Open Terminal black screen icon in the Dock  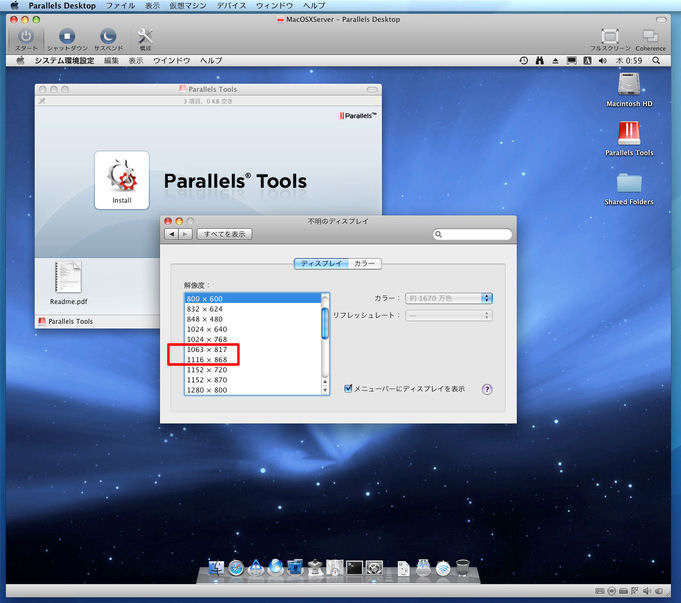[x=354, y=567]
